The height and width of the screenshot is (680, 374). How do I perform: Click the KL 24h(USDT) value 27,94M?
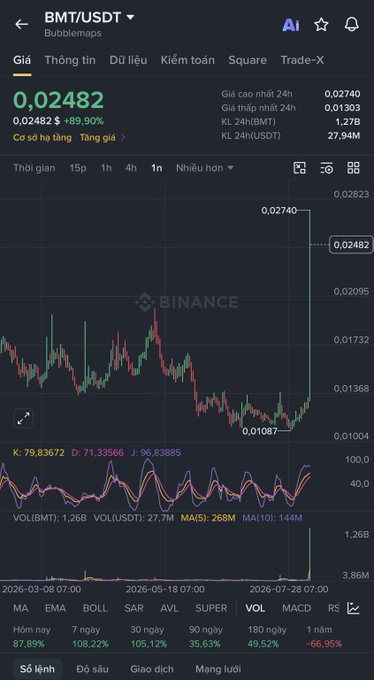[344, 136]
